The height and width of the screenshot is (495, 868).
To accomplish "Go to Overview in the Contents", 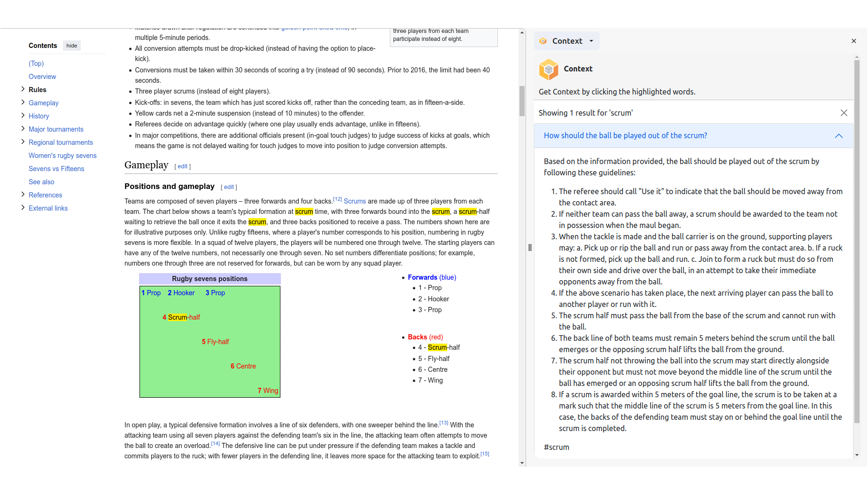I will pos(42,77).
